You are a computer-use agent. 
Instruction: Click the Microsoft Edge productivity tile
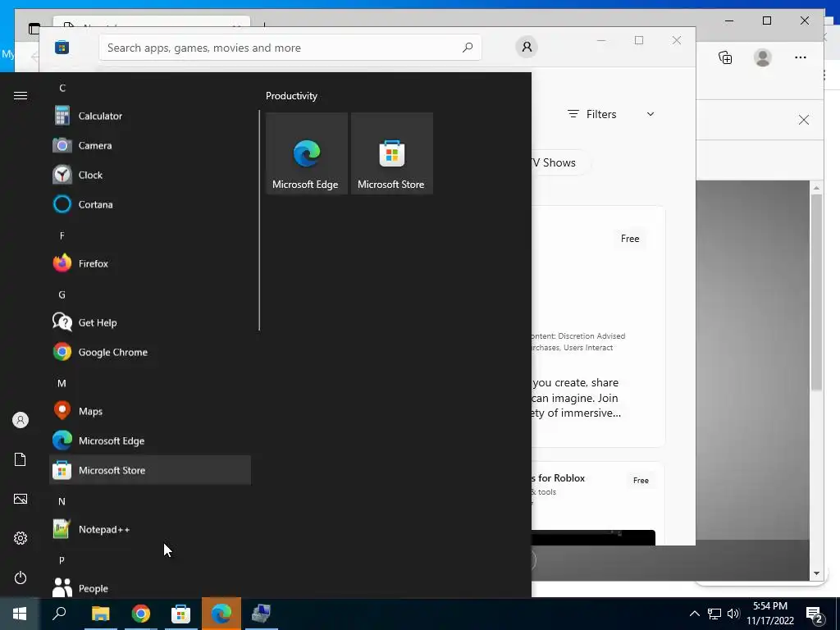click(307, 153)
